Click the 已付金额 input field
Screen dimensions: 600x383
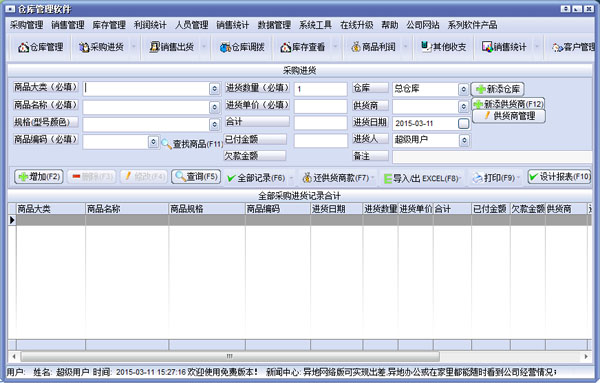(321, 141)
